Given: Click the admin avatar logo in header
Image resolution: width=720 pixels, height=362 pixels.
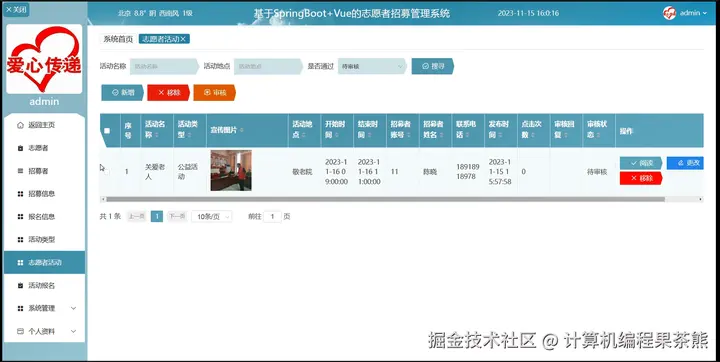Looking at the screenshot, I should [x=669, y=13].
